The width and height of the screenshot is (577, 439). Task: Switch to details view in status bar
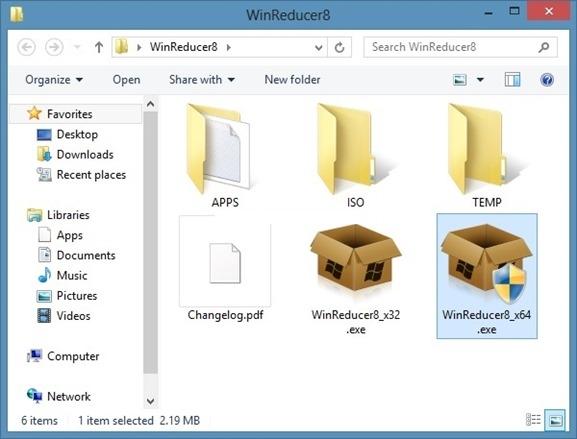click(x=533, y=419)
